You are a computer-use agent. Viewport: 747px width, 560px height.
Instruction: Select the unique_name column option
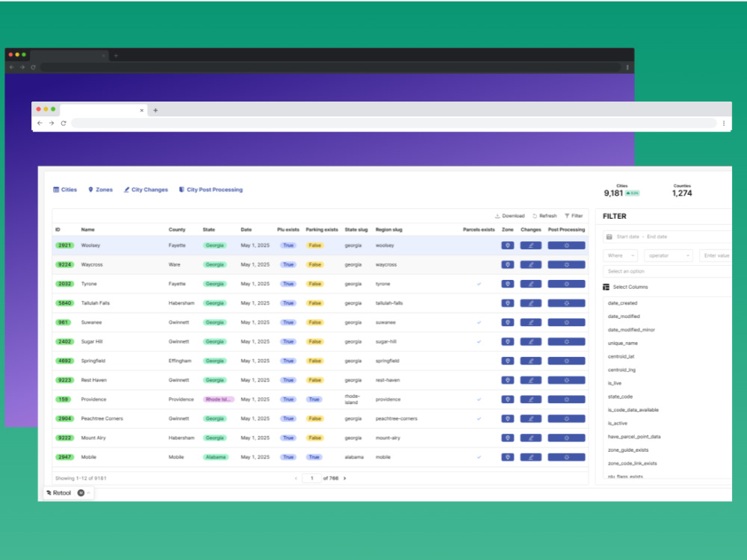623,343
